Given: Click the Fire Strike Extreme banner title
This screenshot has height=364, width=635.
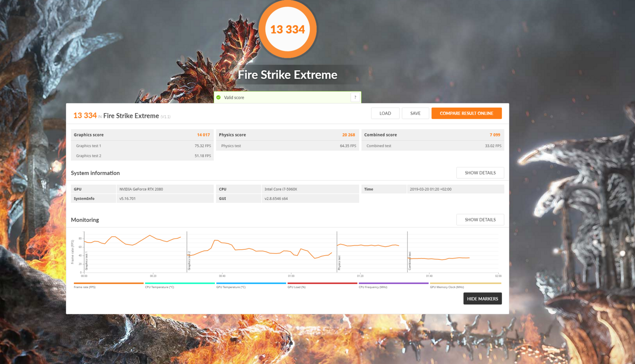Looking at the screenshot, I should [288, 75].
